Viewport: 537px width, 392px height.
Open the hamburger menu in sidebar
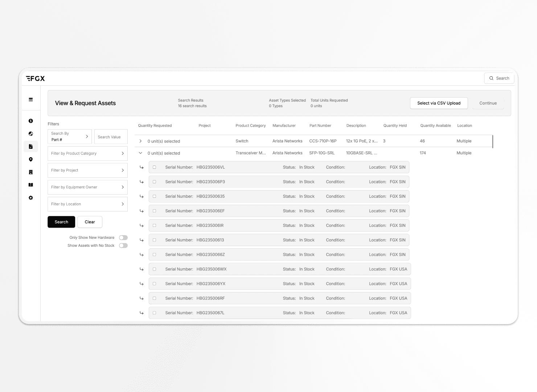click(31, 99)
